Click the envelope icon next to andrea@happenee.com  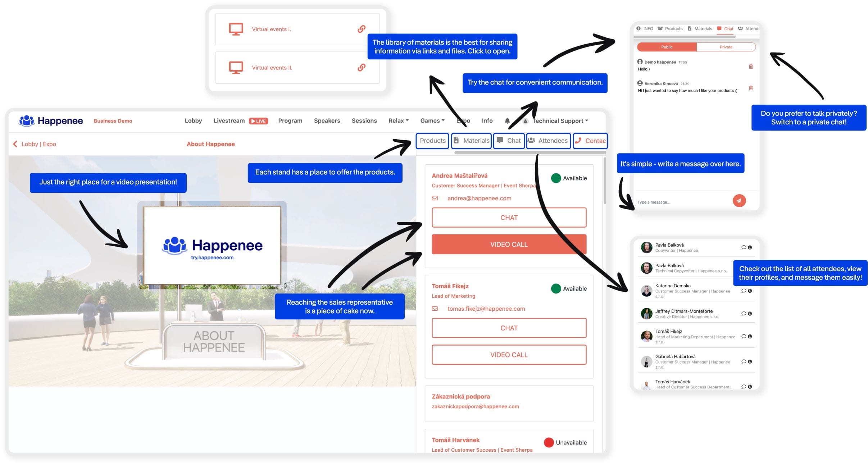(435, 198)
